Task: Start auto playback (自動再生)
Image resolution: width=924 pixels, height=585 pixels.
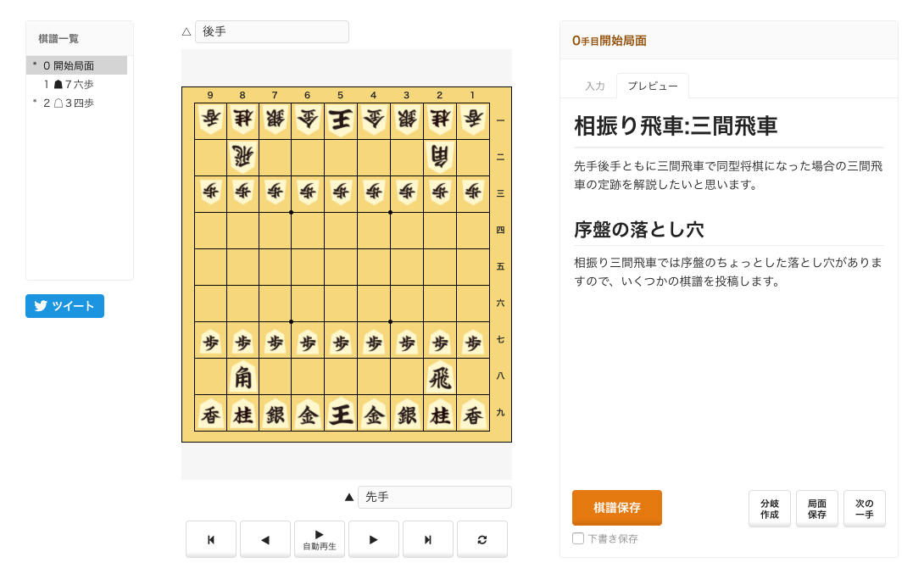Action: click(320, 539)
